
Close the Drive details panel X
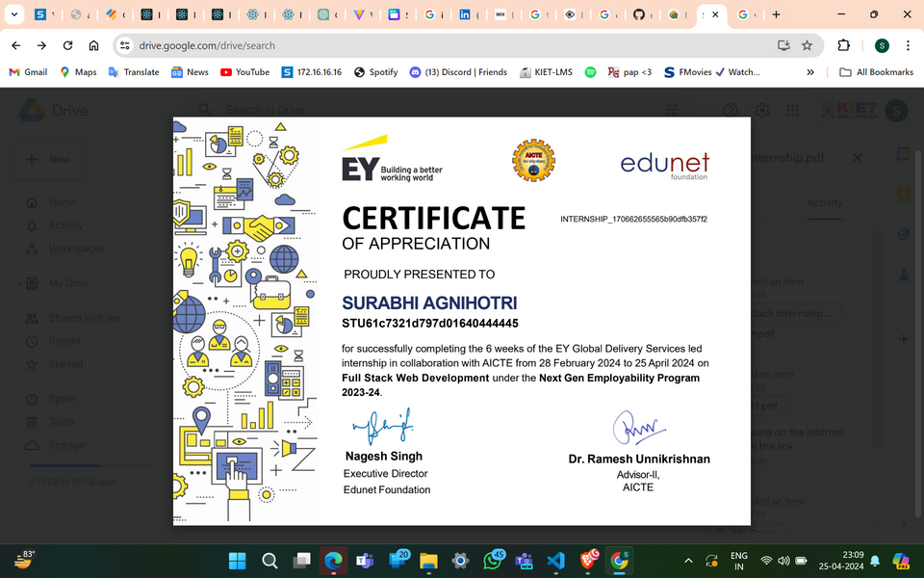pyautogui.click(x=858, y=158)
